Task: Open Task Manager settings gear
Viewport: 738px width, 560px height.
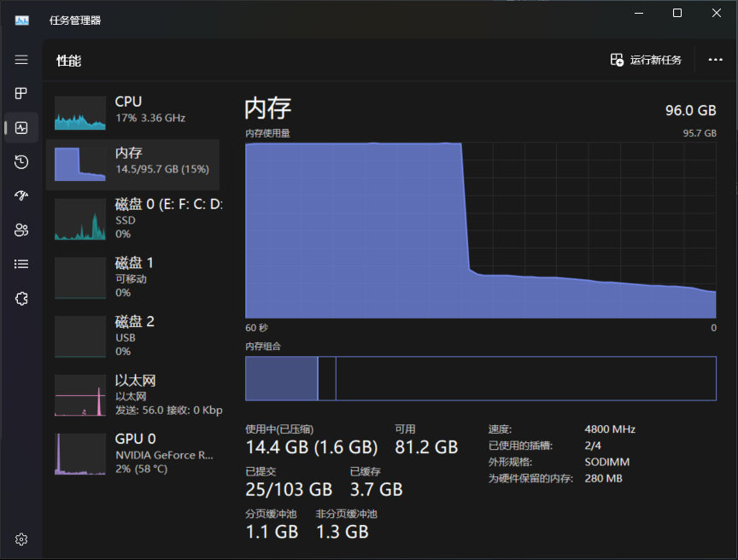Action: pos(21,539)
